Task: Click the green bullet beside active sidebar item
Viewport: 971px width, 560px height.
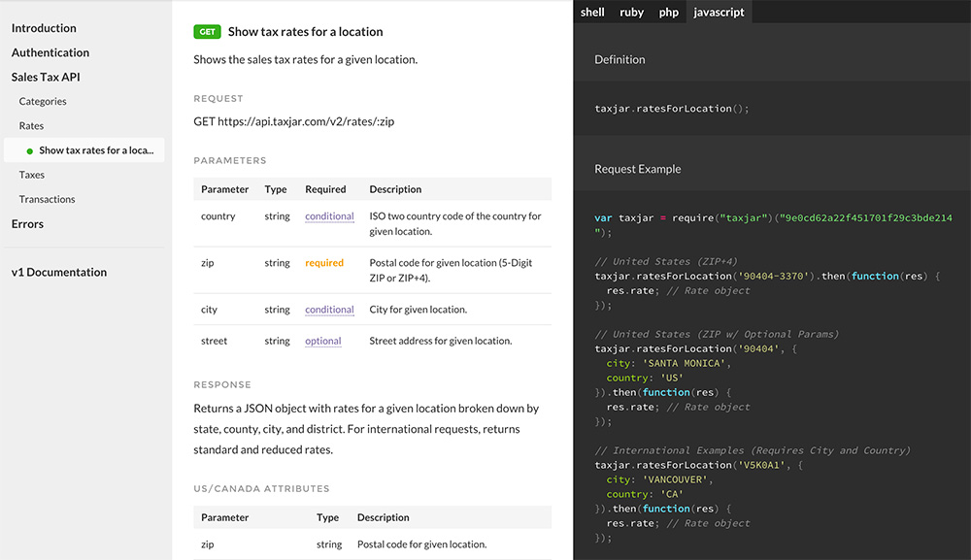Action: [x=30, y=151]
